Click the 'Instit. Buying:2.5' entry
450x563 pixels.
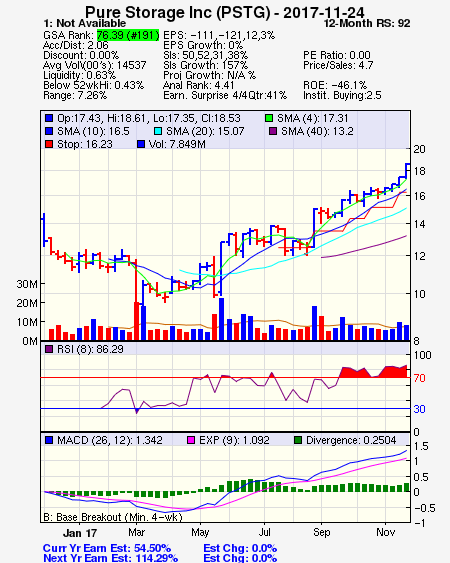pos(342,96)
